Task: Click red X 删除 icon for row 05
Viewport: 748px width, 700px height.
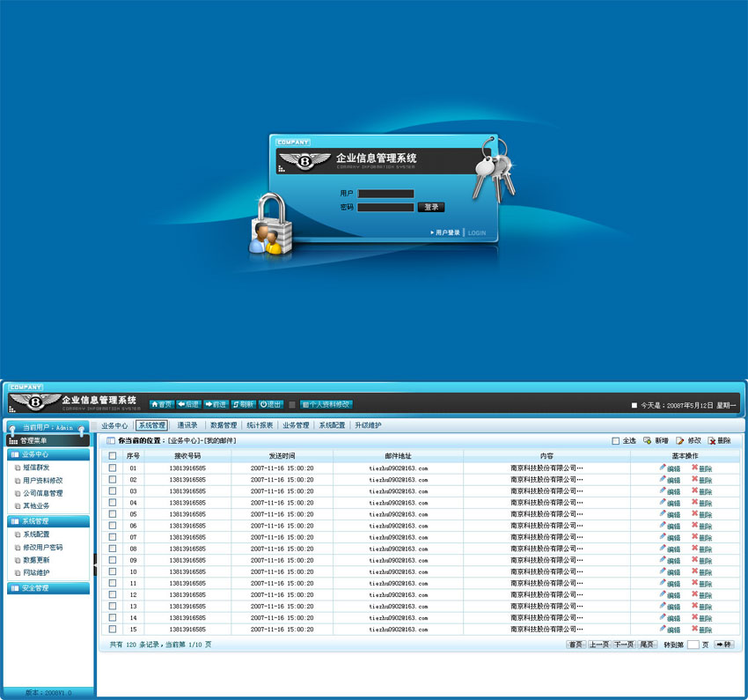Action: click(x=695, y=513)
